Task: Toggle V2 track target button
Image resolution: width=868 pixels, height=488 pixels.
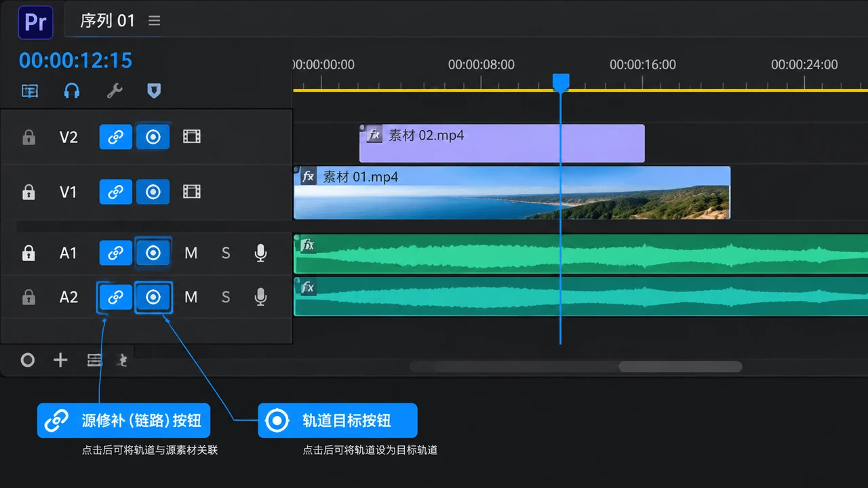Action: point(153,137)
